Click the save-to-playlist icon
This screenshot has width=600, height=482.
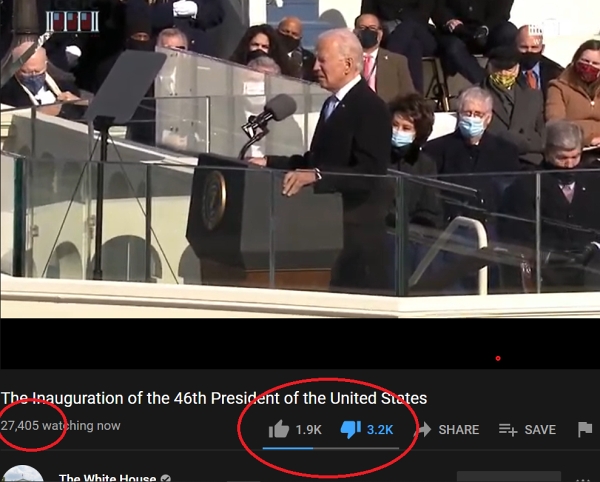(508, 430)
